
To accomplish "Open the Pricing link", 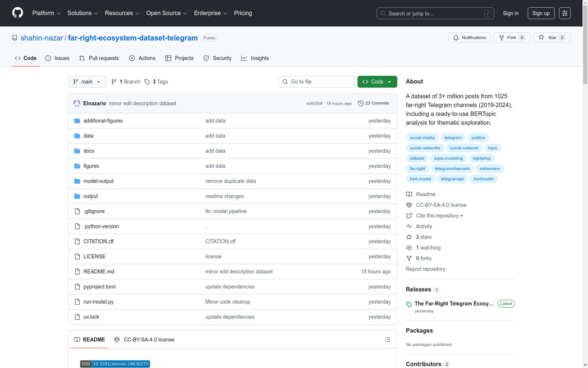I will pyautogui.click(x=243, y=13).
